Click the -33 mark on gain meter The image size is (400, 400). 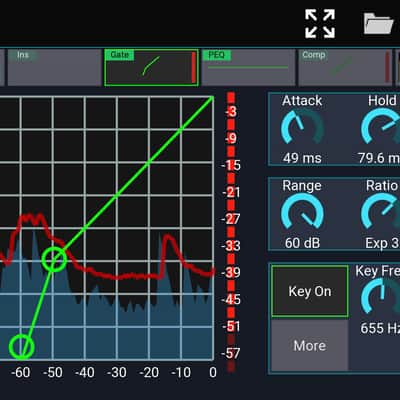pos(231,246)
